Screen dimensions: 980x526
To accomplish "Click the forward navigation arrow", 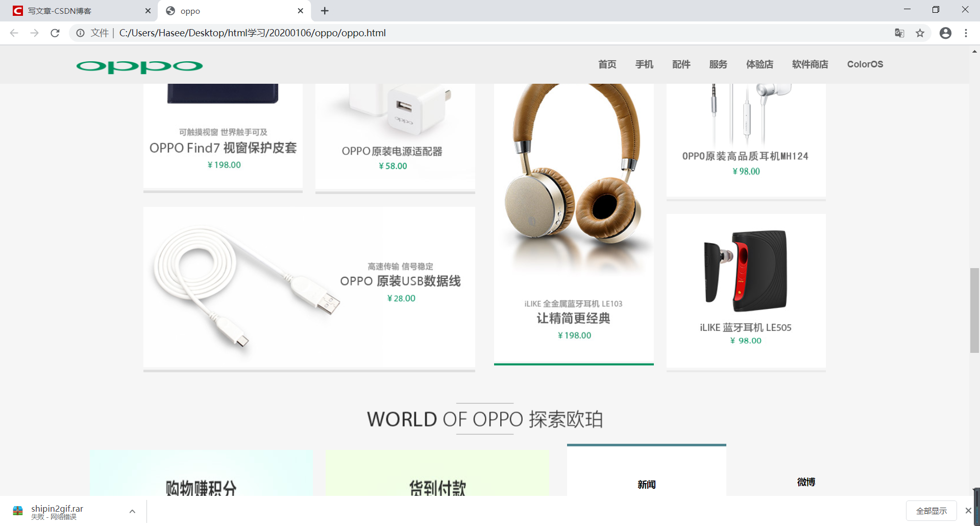I will [34, 33].
